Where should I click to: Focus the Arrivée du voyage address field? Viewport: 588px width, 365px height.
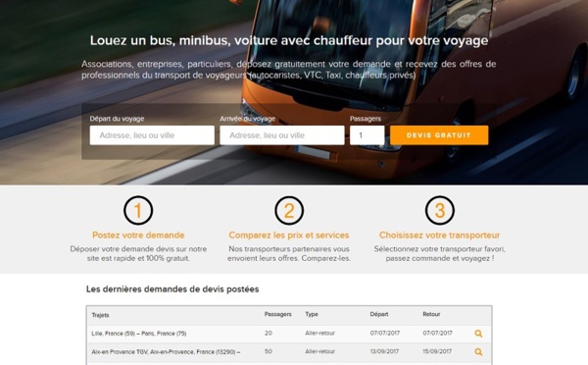pyautogui.click(x=282, y=135)
